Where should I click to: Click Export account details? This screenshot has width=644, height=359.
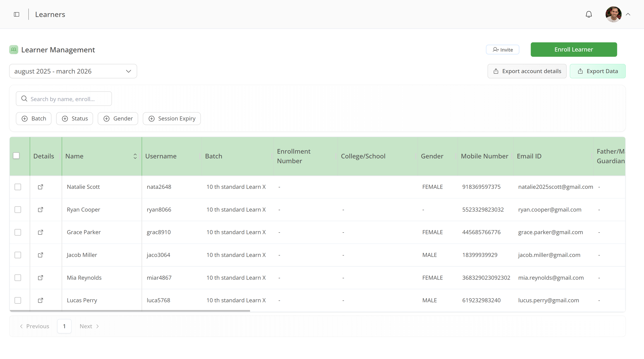tap(527, 71)
